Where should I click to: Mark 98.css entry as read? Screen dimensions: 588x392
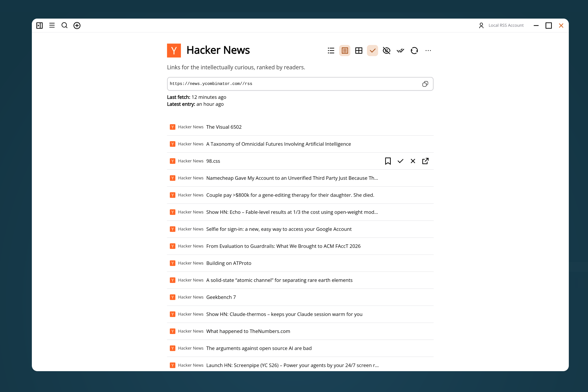[x=400, y=161]
